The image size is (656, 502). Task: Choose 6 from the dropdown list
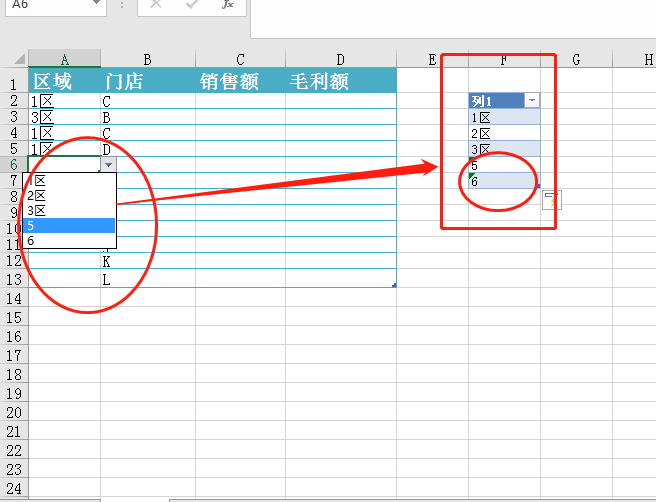(x=69, y=241)
